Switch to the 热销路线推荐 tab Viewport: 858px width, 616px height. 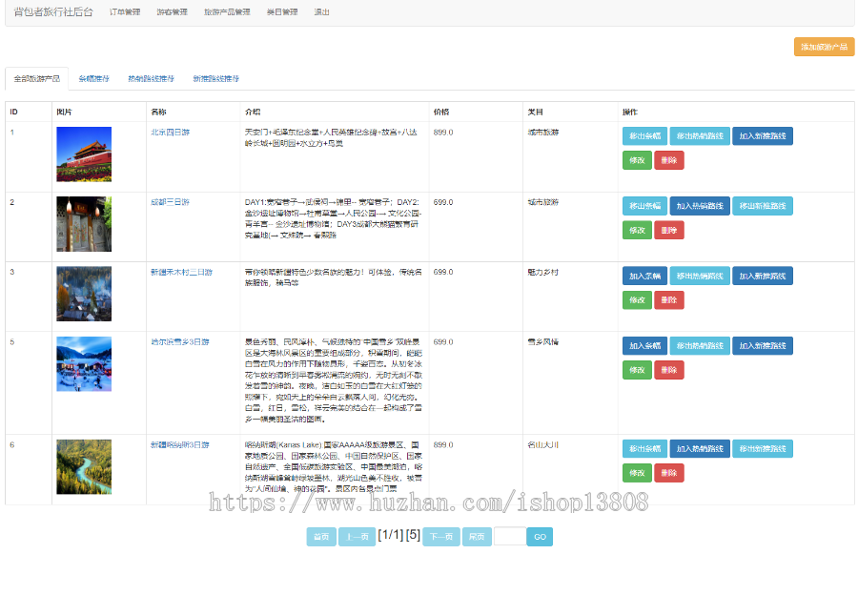[151, 79]
